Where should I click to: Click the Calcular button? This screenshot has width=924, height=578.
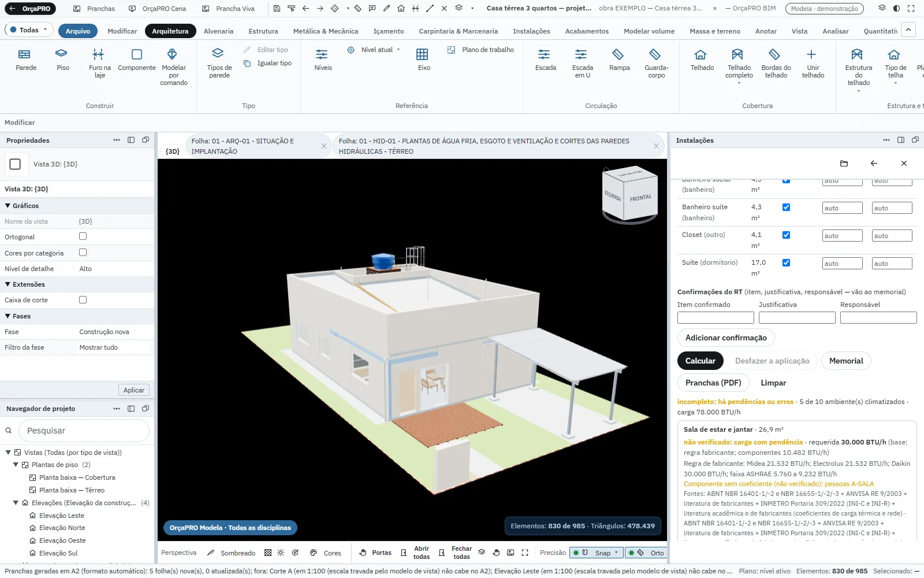pyautogui.click(x=700, y=361)
